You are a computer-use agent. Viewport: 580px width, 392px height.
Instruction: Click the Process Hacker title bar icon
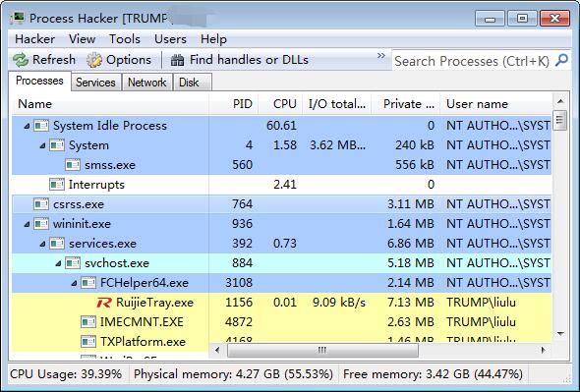tap(18, 18)
